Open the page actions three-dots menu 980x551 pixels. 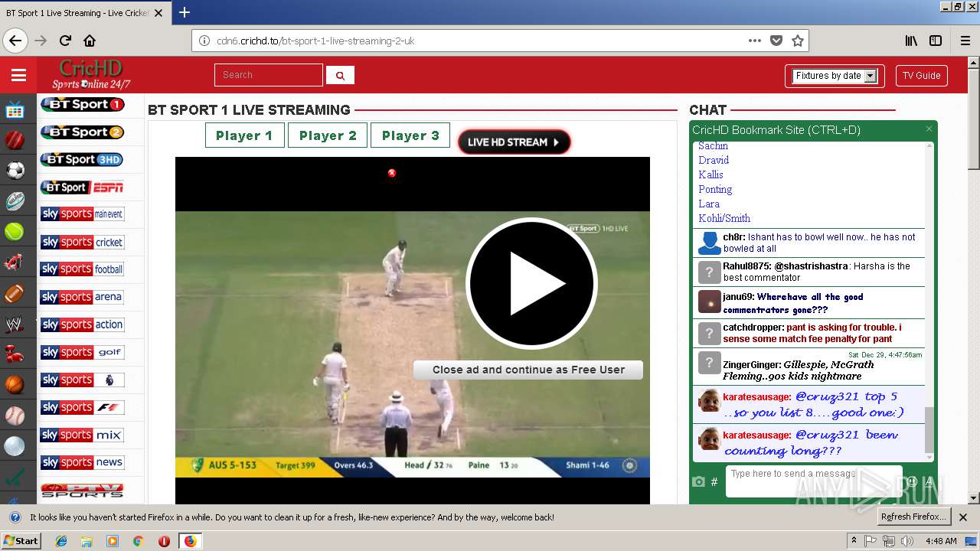pos(755,41)
